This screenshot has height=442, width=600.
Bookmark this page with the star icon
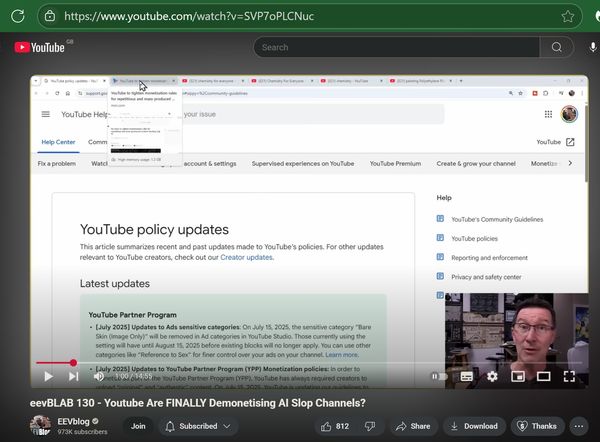point(567,16)
